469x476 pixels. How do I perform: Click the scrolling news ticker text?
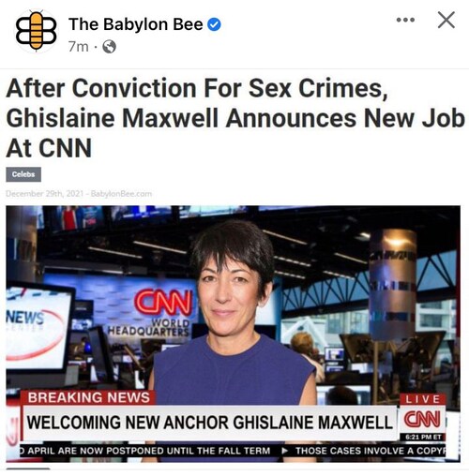233,451
